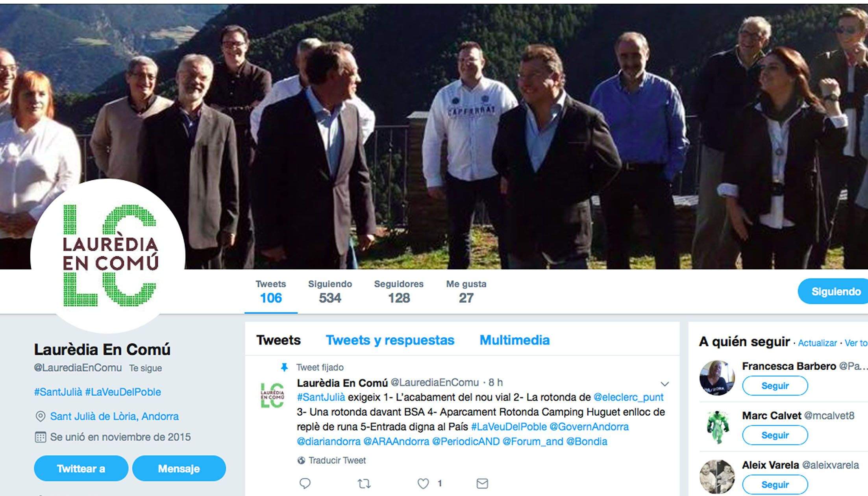Toggle the Siguiendo follow button
Viewport: 868px width, 496px height.
833,291
